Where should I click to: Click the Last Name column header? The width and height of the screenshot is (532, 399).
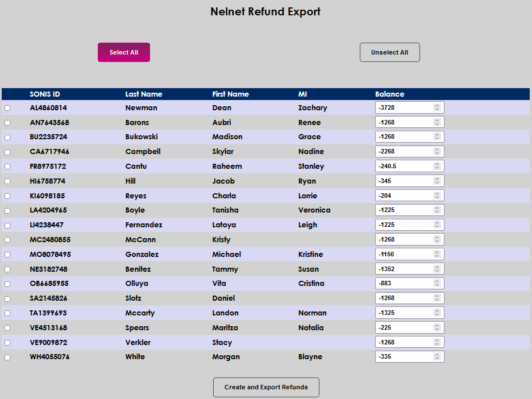[x=143, y=94]
